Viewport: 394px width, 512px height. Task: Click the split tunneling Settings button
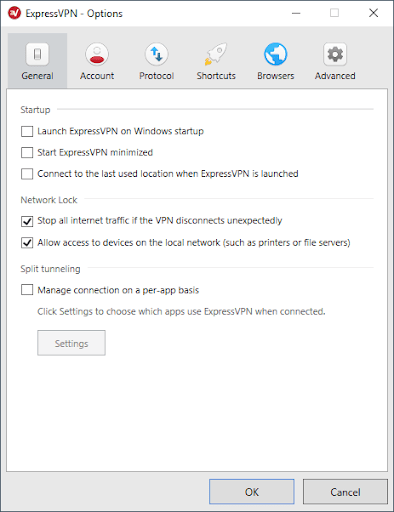(x=71, y=343)
